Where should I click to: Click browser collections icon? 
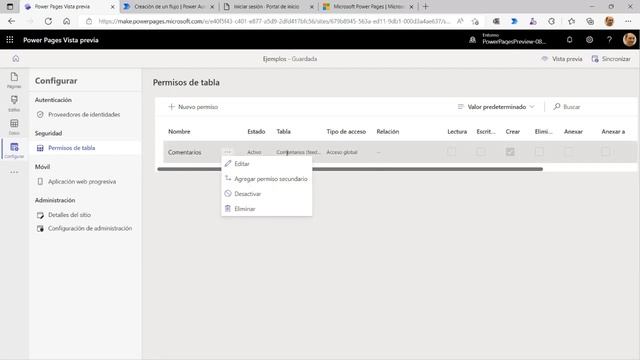(x=590, y=21)
